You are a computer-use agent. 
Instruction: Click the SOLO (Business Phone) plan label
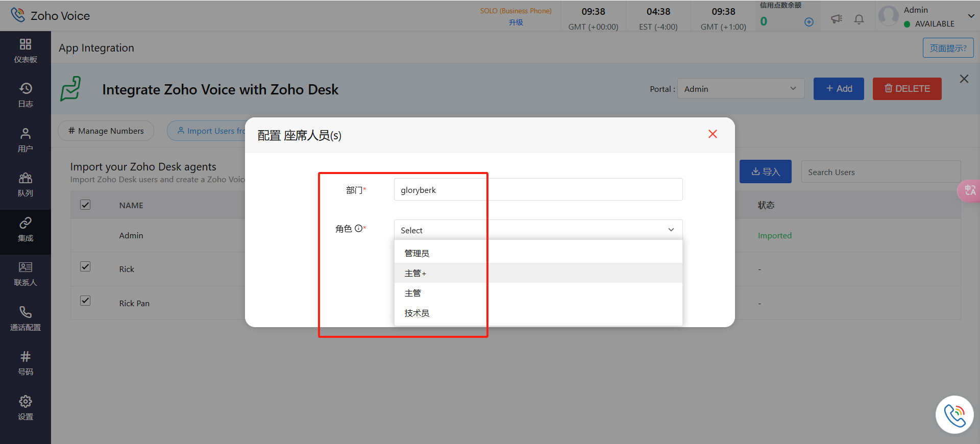(x=516, y=11)
